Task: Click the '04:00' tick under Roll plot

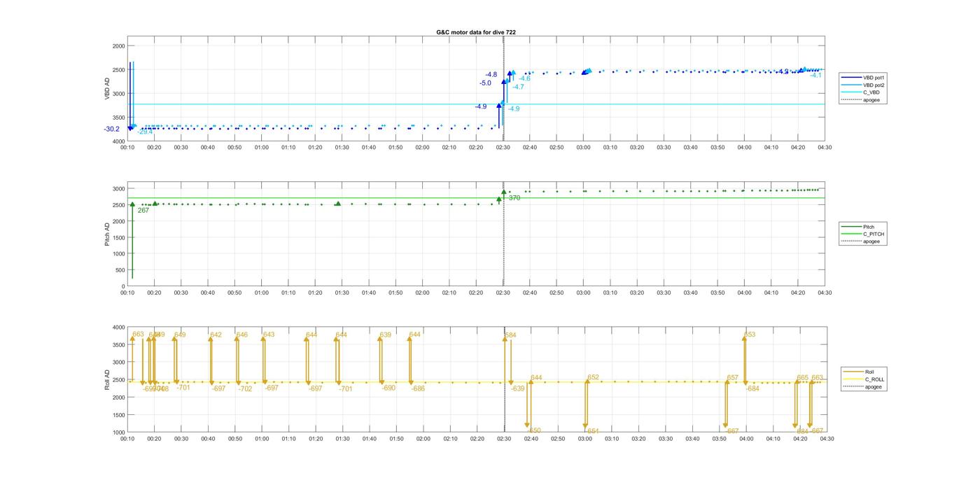Action: tap(746, 439)
